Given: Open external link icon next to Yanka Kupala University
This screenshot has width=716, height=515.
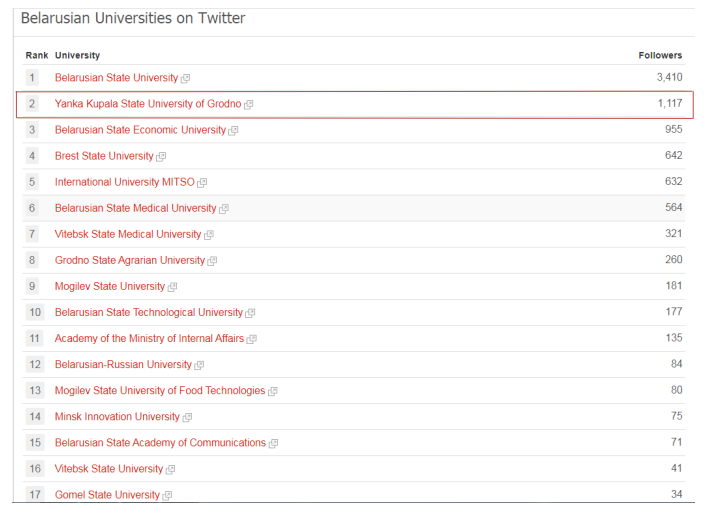Looking at the screenshot, I should (248, 105).
